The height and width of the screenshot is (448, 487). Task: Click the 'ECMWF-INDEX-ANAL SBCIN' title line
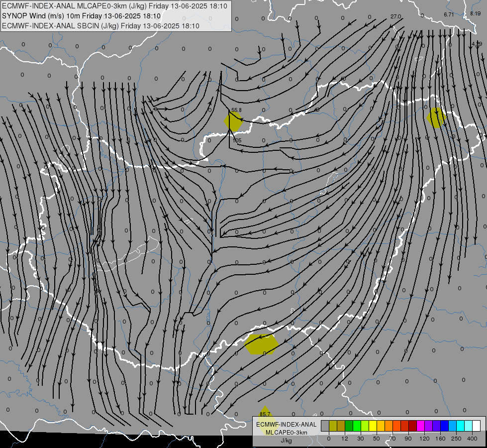click(x=100, y=26)
